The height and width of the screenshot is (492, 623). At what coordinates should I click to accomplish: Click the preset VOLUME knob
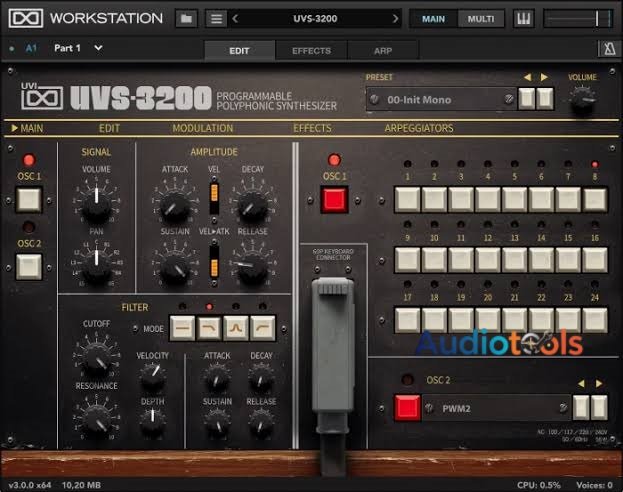pyautogui.click(x=582, y=99)
